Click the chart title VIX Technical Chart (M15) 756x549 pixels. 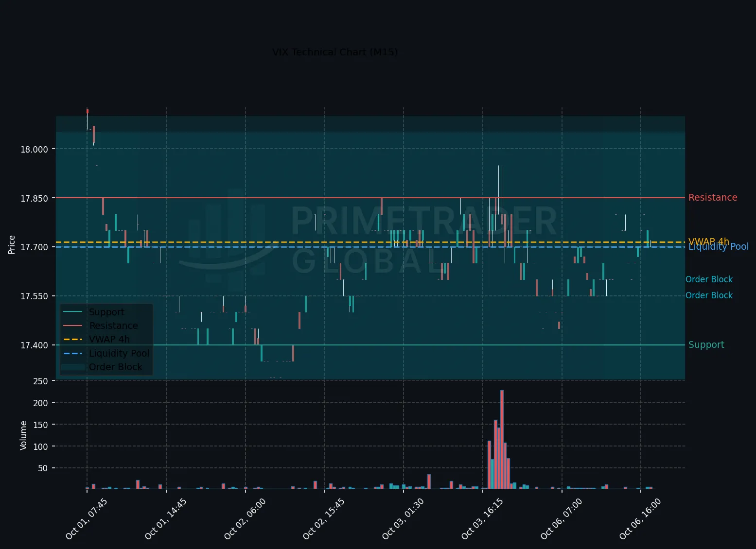[335, 52]
